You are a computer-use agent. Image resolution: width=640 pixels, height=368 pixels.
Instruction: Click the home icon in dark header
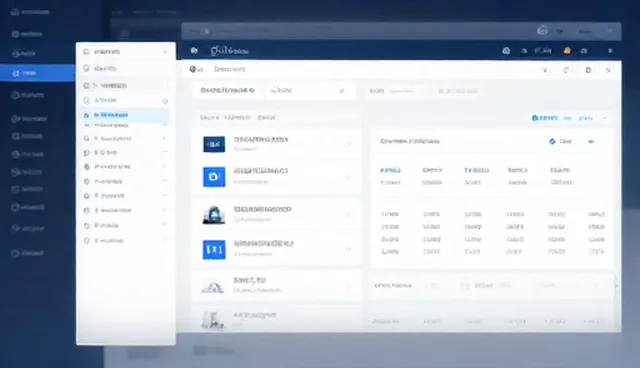(x=194, y=51)
